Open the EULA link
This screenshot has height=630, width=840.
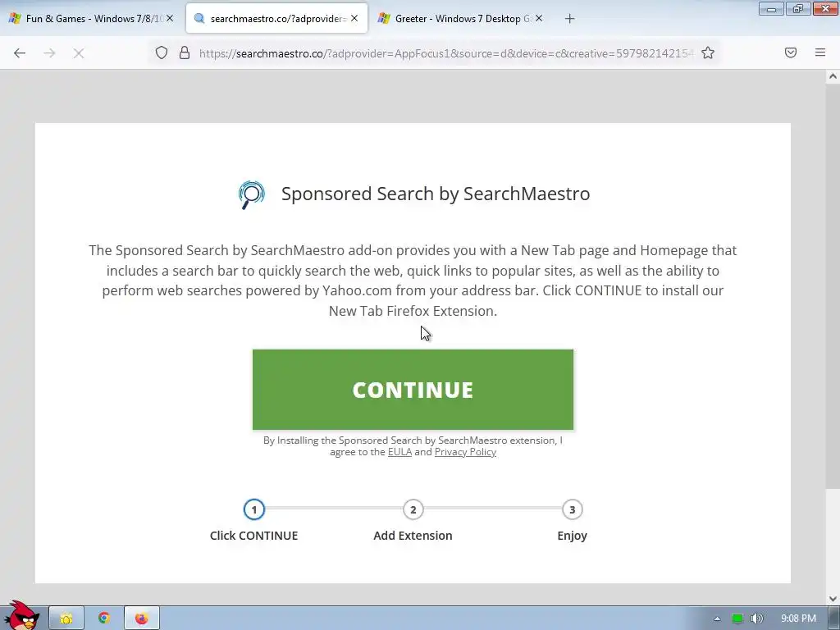pyautogui.click(x=399, y=452)
